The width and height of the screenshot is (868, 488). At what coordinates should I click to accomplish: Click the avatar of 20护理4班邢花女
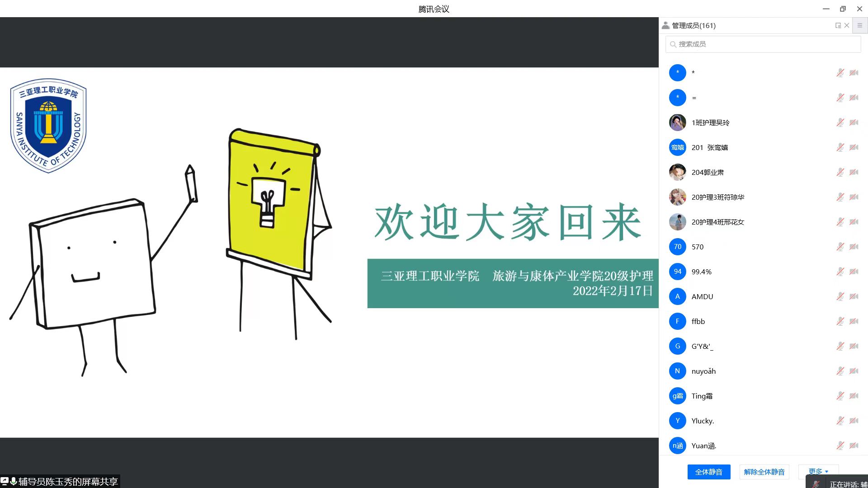tap(677, 222)
